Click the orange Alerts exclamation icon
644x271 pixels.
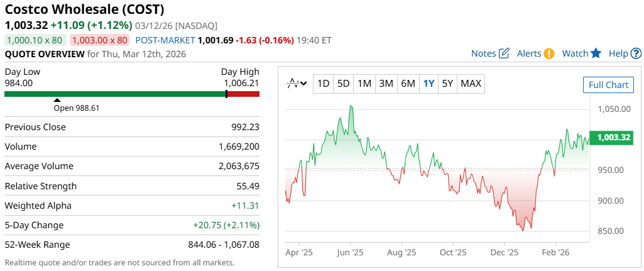[x=549, y=53]
